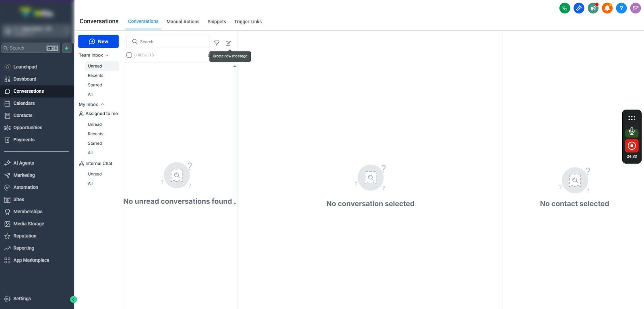Collapse sidebar with the green arrow

click(73, 299)
